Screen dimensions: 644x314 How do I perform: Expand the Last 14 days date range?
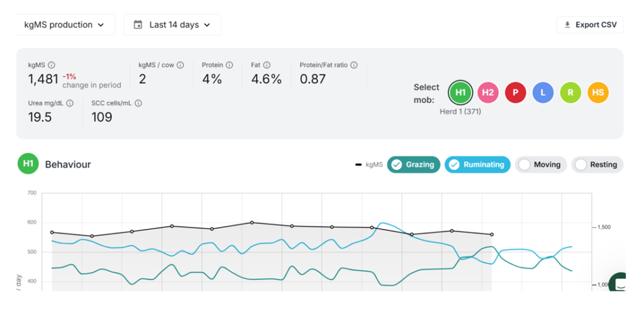(x=172, y=25)
